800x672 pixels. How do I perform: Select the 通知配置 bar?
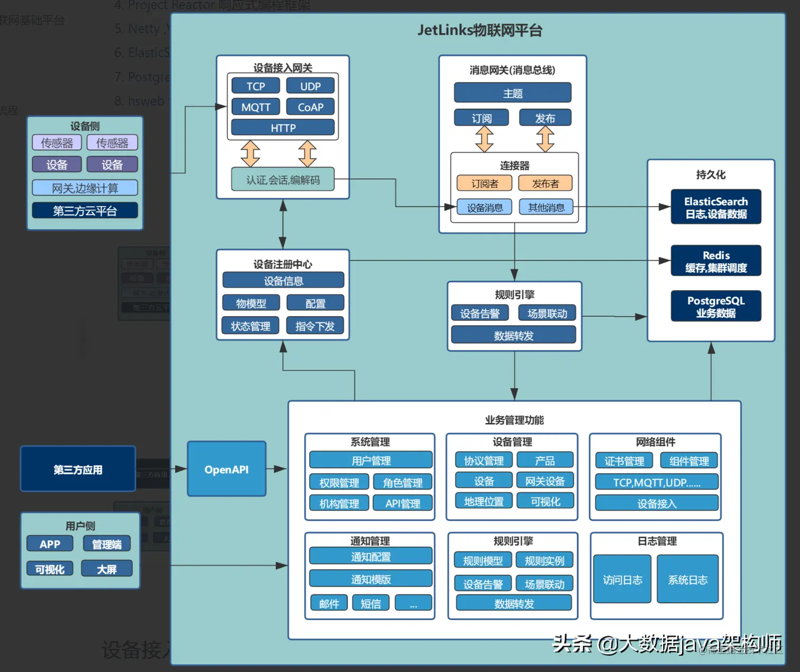coord(371,557)
